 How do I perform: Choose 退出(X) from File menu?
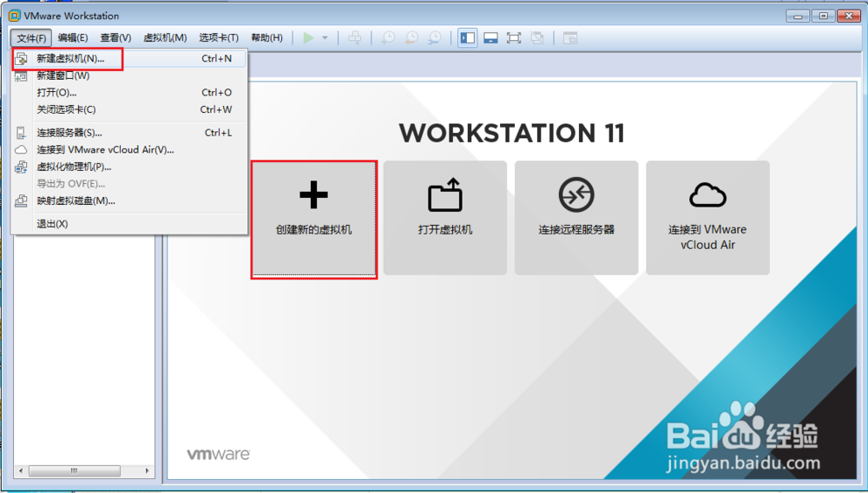point(129,224)
